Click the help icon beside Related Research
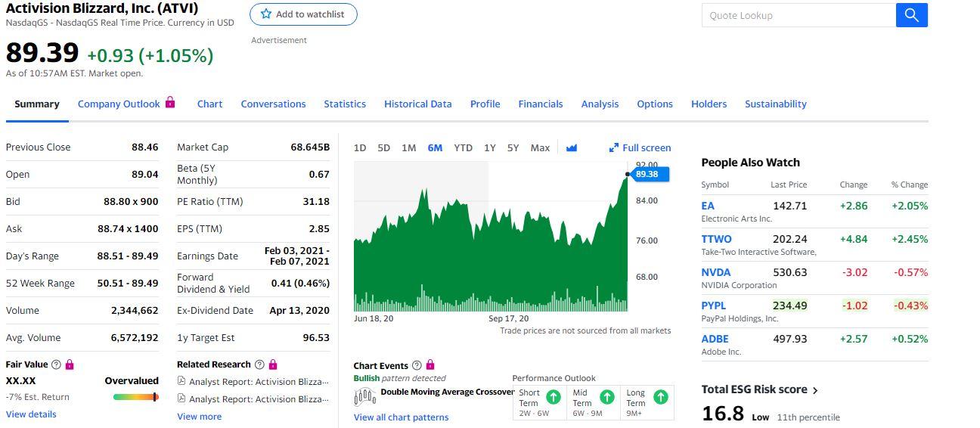The height and width of the screenshot is (428, 980). point(260,364)
